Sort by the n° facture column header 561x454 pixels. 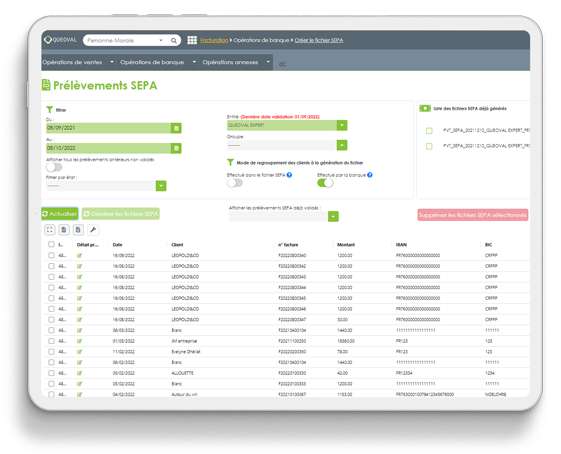(x=288, y=245)
